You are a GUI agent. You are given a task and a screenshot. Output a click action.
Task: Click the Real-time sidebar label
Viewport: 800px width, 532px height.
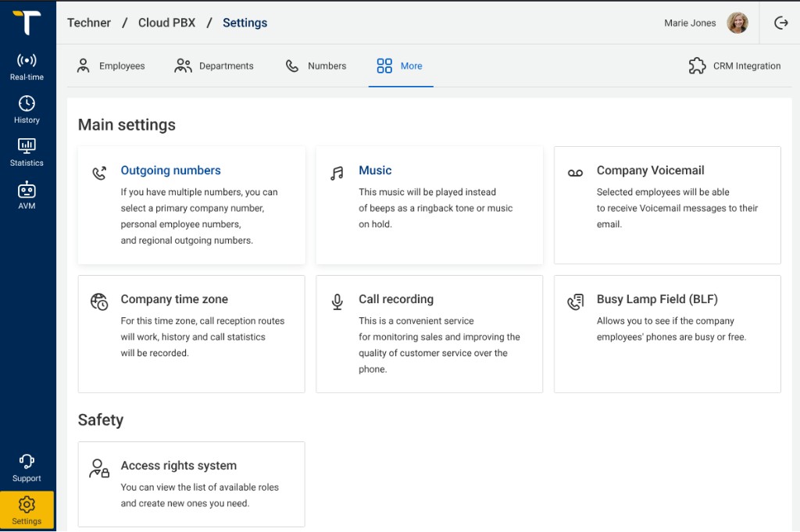pos(27,77)
